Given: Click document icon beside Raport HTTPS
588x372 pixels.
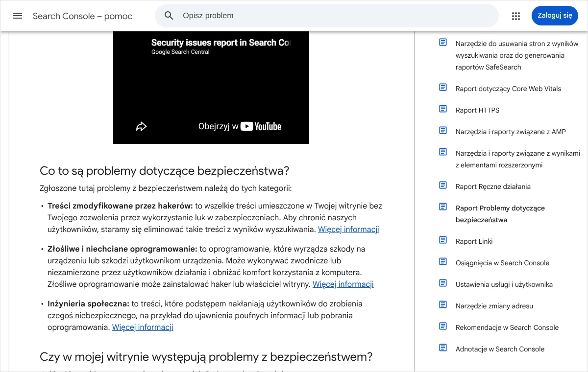Looking at the screenshot, I should click(x=443, y=109).
